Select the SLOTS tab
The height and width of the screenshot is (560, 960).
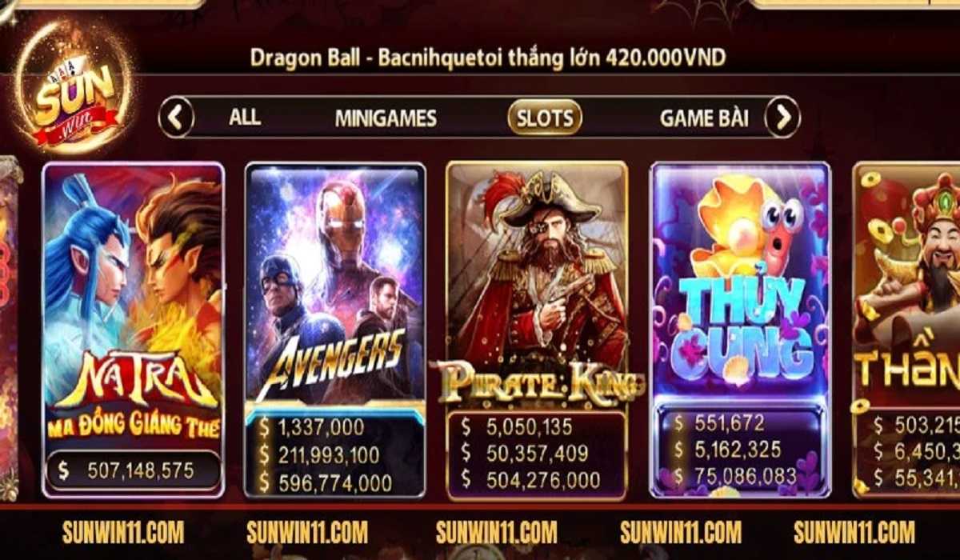545,118
